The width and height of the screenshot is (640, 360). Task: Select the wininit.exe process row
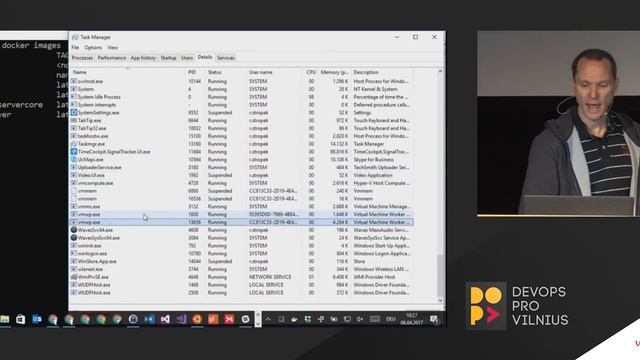pyautogui.click(x=242, y=246)
